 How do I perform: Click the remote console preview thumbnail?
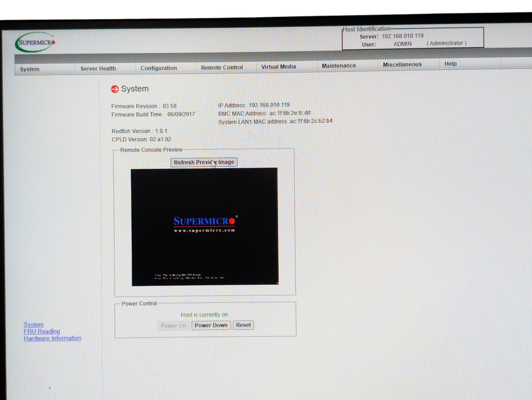click(205, 227)
